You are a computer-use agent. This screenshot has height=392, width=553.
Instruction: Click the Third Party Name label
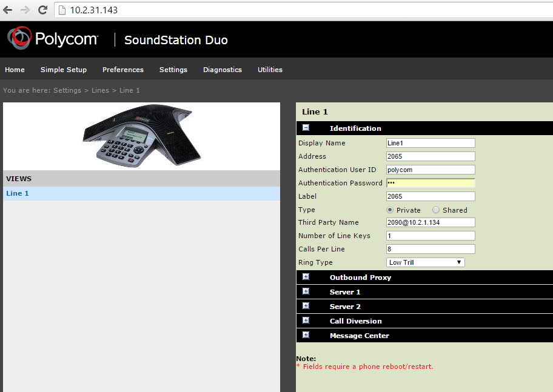click(x=329, y=222)
